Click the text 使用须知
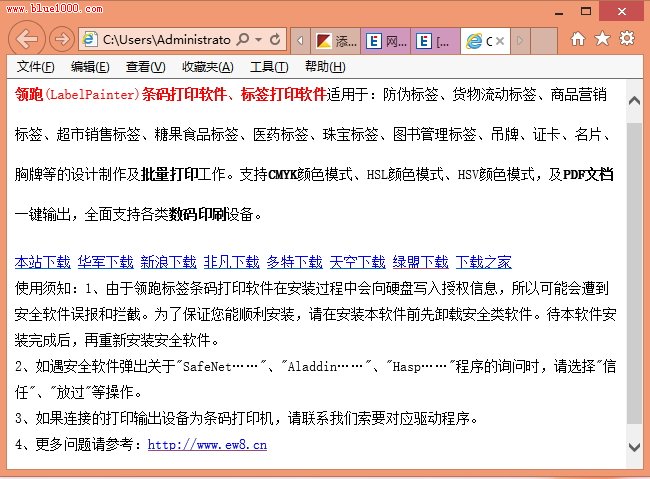The image size is (650, 479). coord(43,288)
